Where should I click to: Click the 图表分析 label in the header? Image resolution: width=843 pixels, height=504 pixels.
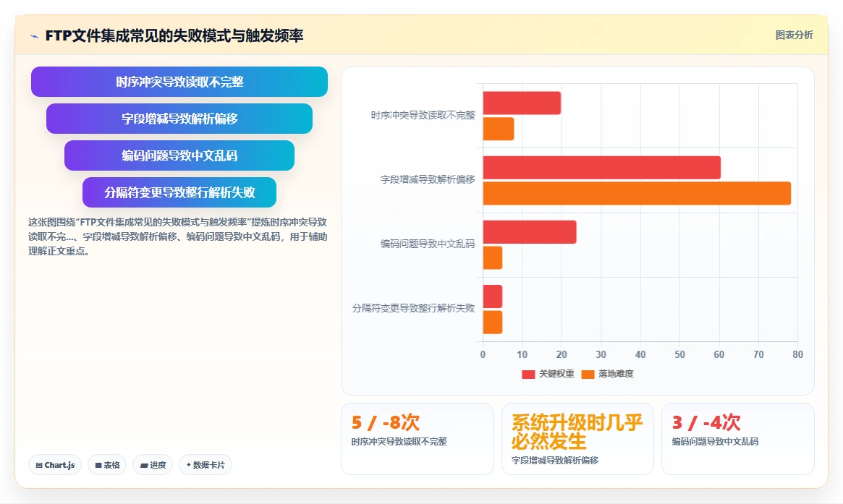[794, 35]
